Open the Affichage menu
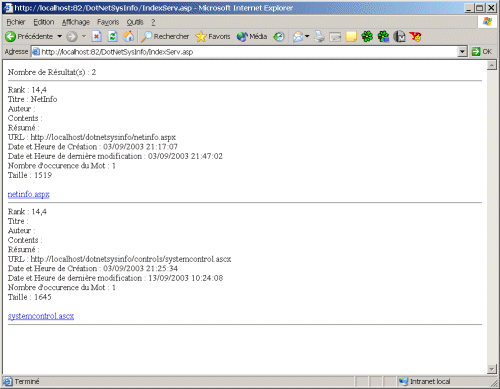The width and height of the screenshot is (500, 389). 76,22
